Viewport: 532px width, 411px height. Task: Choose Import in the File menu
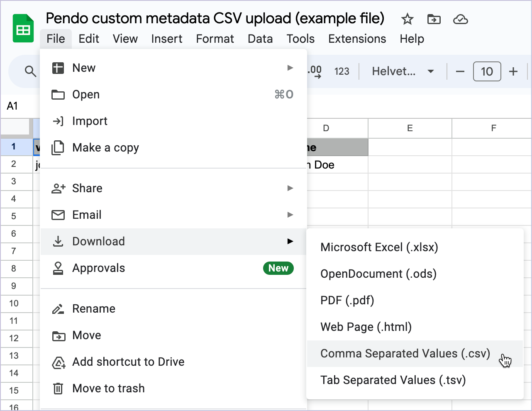pos(173,121)
